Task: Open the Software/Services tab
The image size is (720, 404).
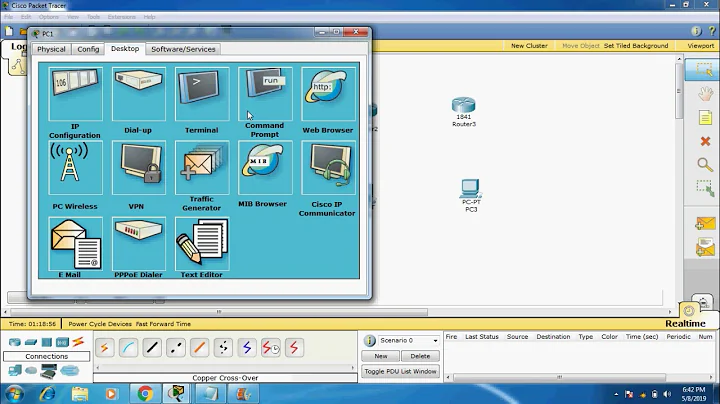Action: (x=183, y=49)
